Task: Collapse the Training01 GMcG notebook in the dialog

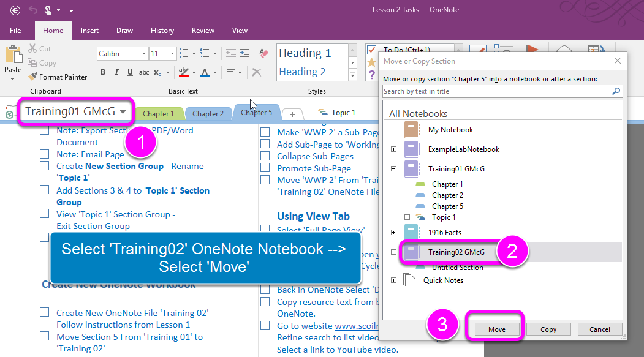Action: (x=393, y=168)
